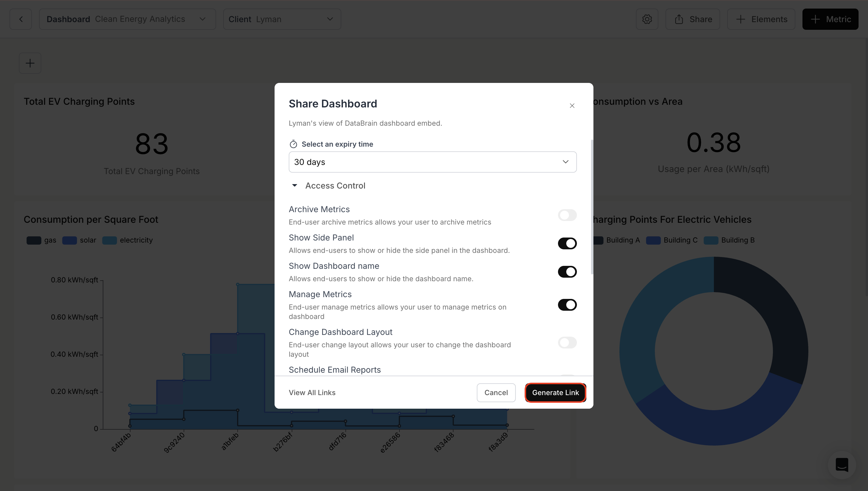Turn off the Manage Metrics toggle
Image resolution: width=868 pixels, height=491 pixels.
point(567,305)
